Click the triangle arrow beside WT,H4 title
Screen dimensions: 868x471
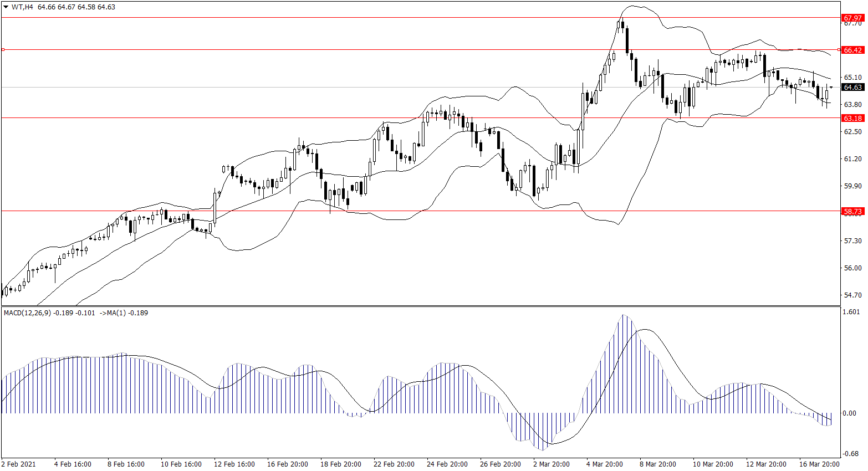click(x=6, y=7)
